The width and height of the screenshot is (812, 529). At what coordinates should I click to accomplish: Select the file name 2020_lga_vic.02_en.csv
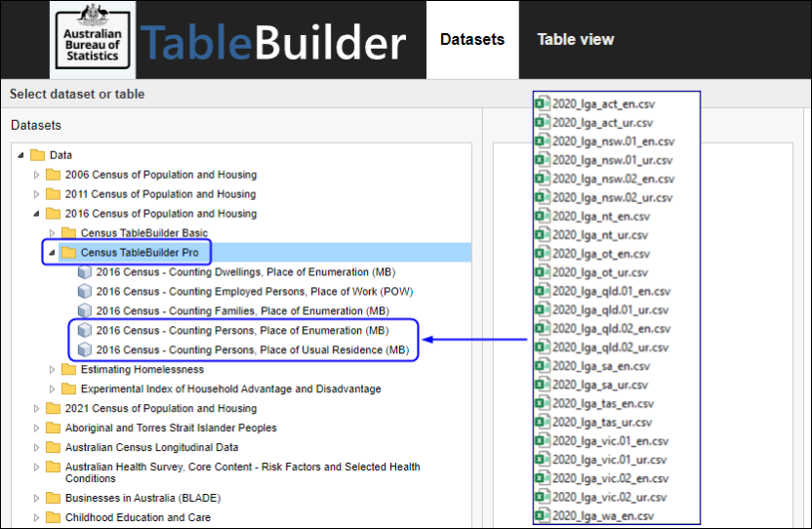[610, 478]
